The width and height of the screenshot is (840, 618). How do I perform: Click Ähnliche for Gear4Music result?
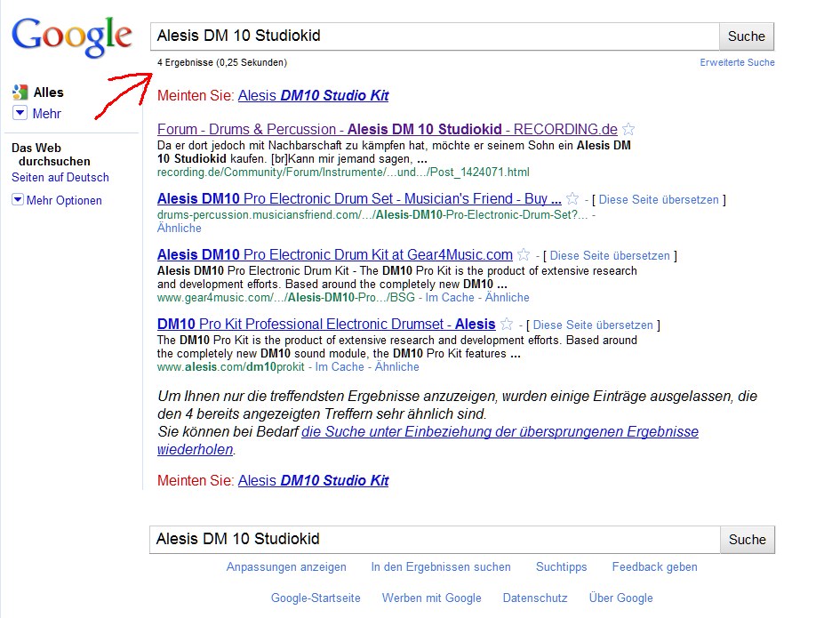point(508,298)
